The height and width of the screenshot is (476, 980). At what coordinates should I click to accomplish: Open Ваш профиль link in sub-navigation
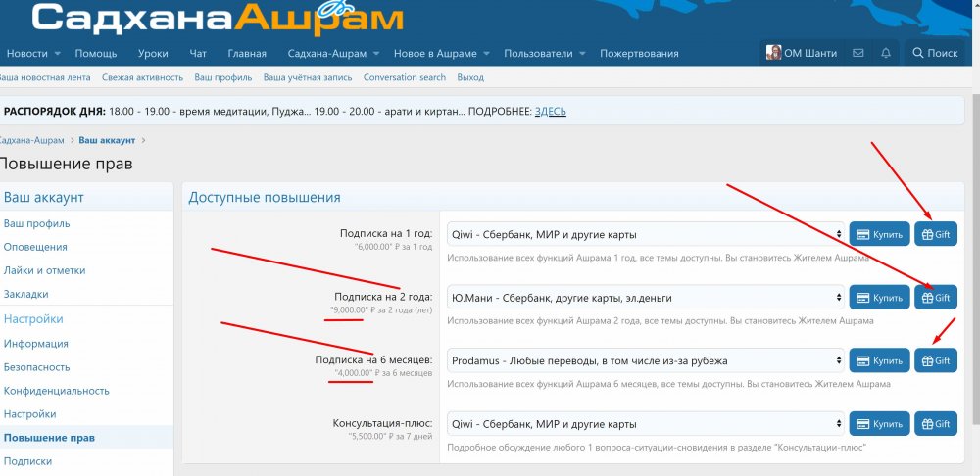(223, 77)
